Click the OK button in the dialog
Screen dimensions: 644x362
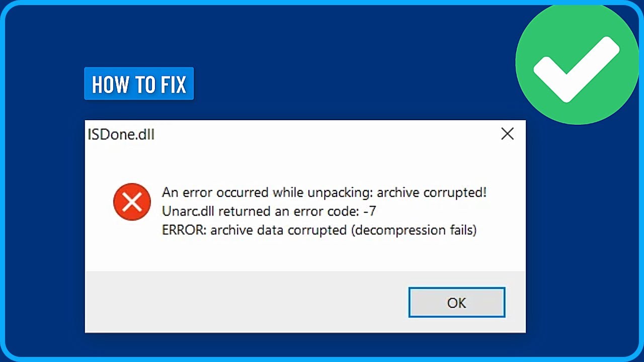(x=456, y=302)
